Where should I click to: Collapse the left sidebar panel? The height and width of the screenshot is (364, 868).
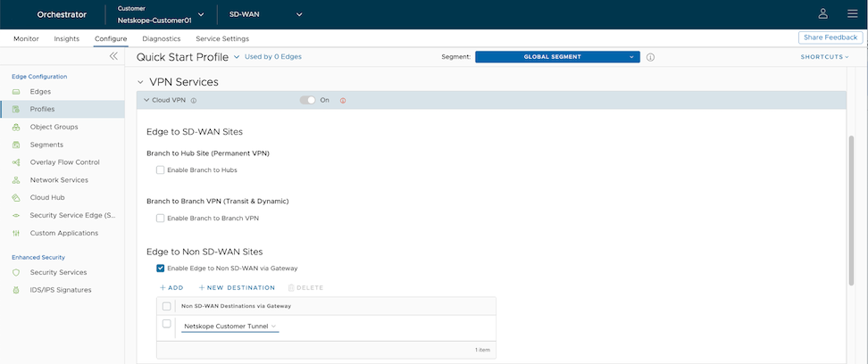[113, 56]
